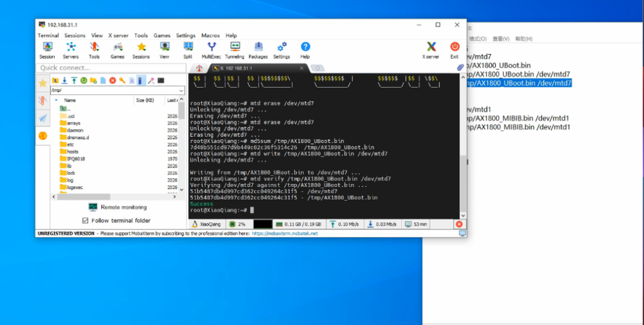Toggle the highlighted blue SFTP toolbar button
Image resolution: width=644 pixels, height=325 pixels.
pos(141,80)
